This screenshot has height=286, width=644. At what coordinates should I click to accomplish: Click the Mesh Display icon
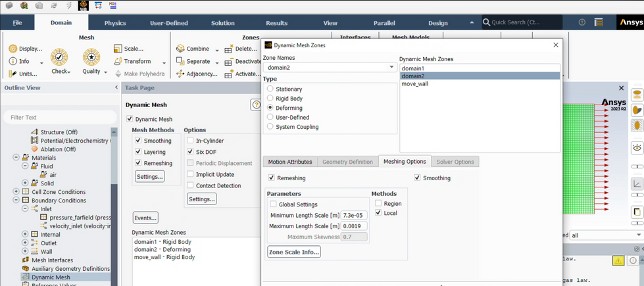click(13, 49)
